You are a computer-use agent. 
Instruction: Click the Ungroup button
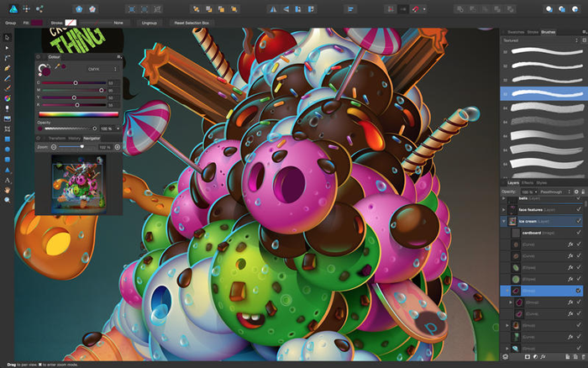point(150,23)
